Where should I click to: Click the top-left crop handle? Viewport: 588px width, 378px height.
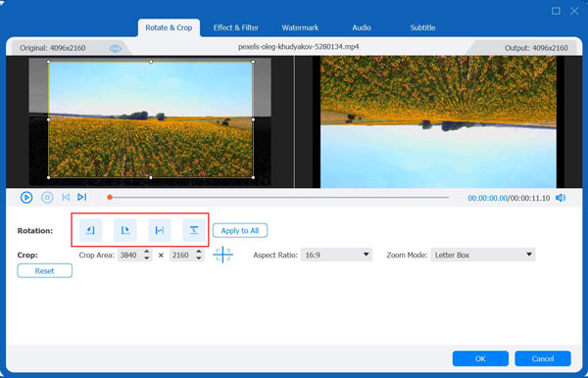(x=49, y=62)
